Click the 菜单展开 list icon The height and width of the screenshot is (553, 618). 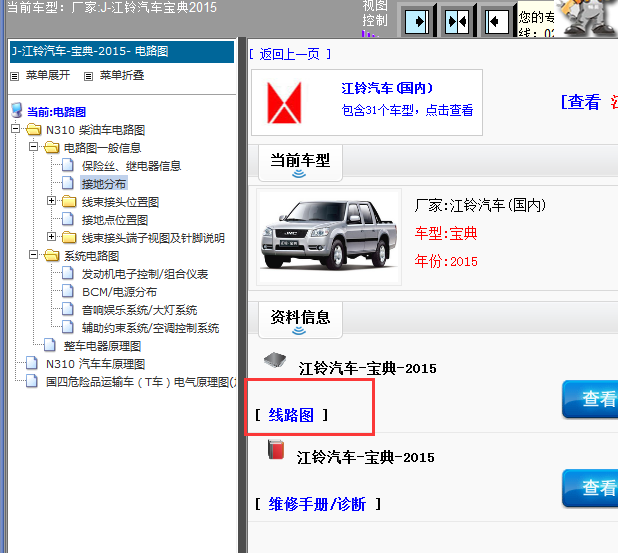[x=15, y=76]
